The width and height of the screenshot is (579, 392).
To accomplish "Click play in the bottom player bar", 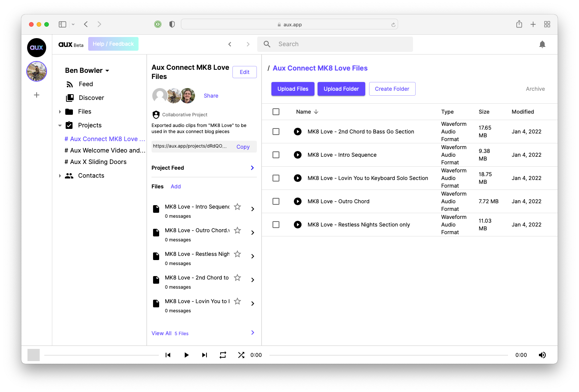I will point(186,355).
